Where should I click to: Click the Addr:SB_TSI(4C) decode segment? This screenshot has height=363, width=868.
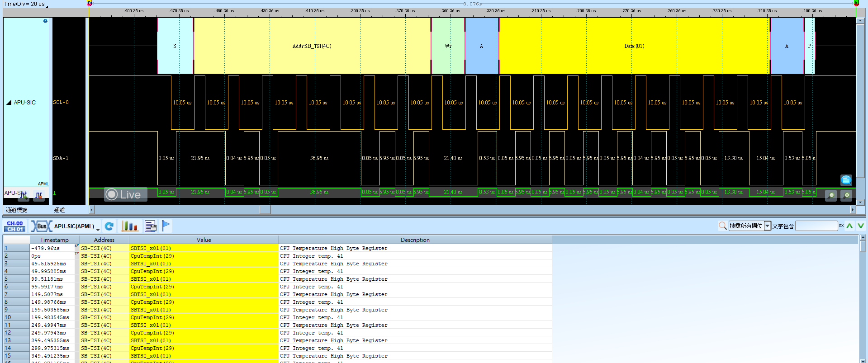(312, 46)
